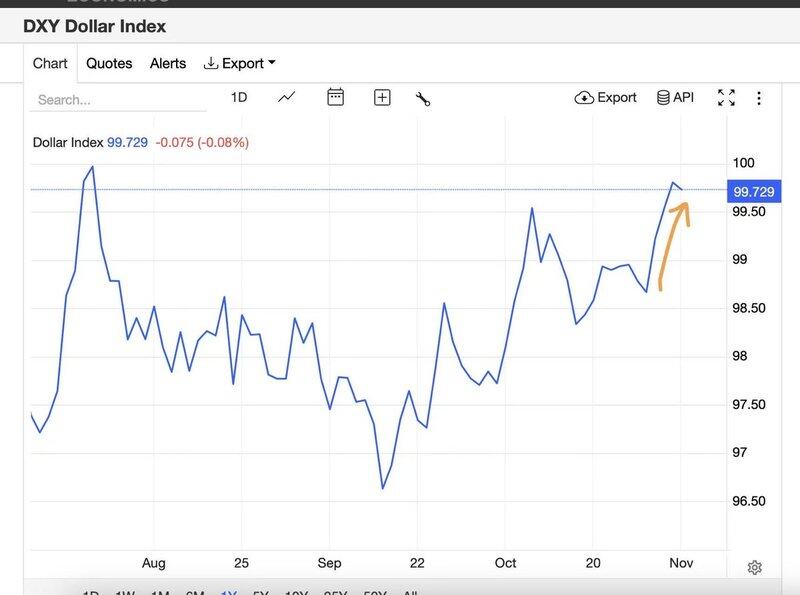The width and height of the screenshot is (800, 595).
Task: Click the September low point on chart
Action: (382, 488)
